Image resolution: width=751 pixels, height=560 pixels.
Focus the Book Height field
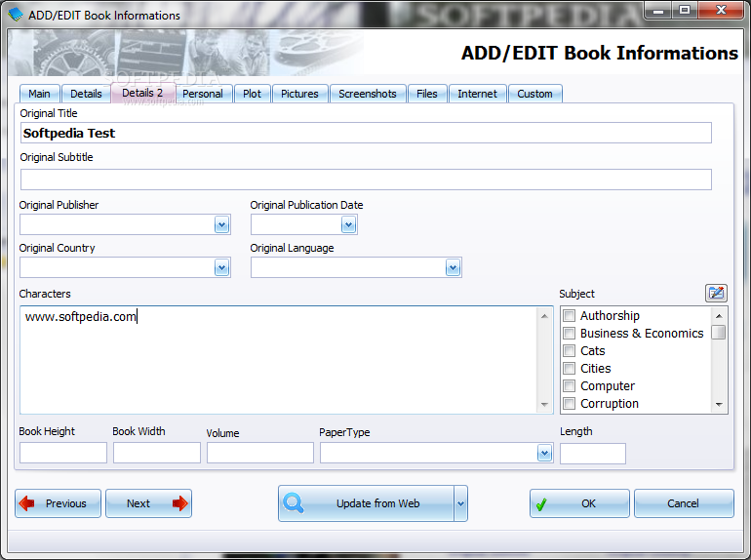(x=63, y=453)
